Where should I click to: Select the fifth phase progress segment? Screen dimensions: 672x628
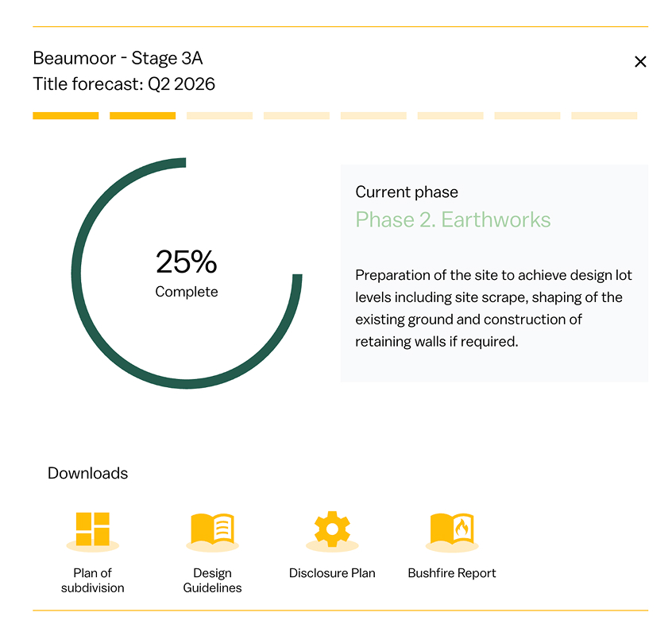point(373,116)
